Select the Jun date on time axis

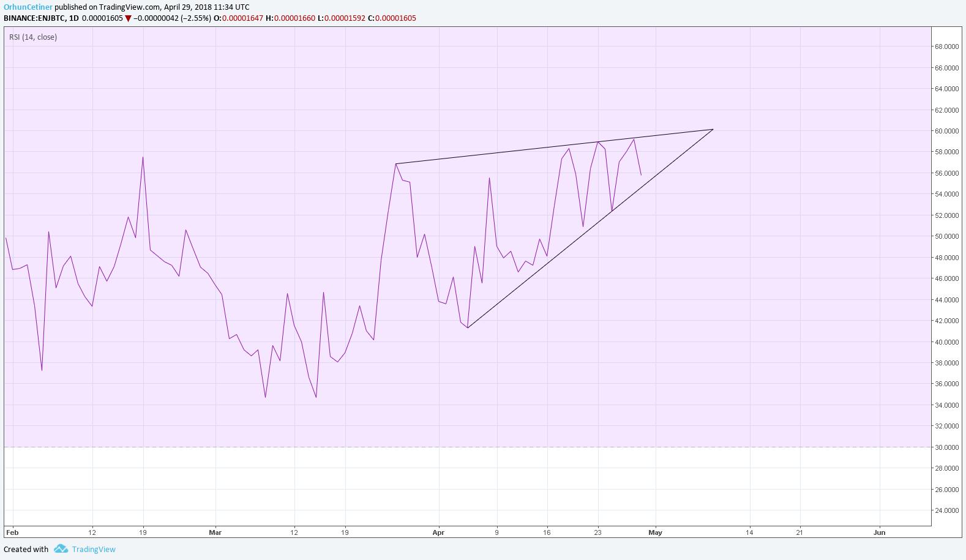(879, 532)
